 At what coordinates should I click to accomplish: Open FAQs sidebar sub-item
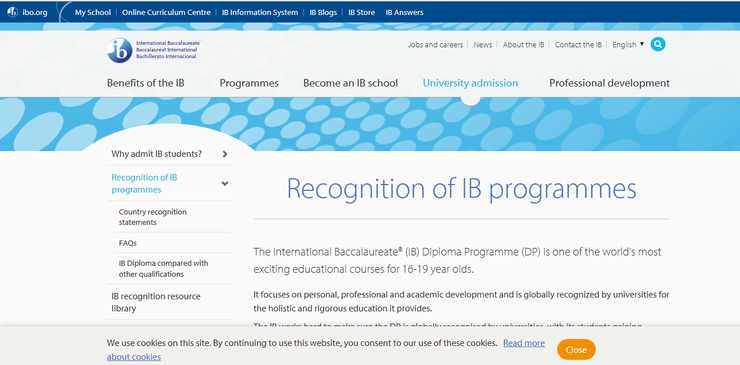(128, 243)
